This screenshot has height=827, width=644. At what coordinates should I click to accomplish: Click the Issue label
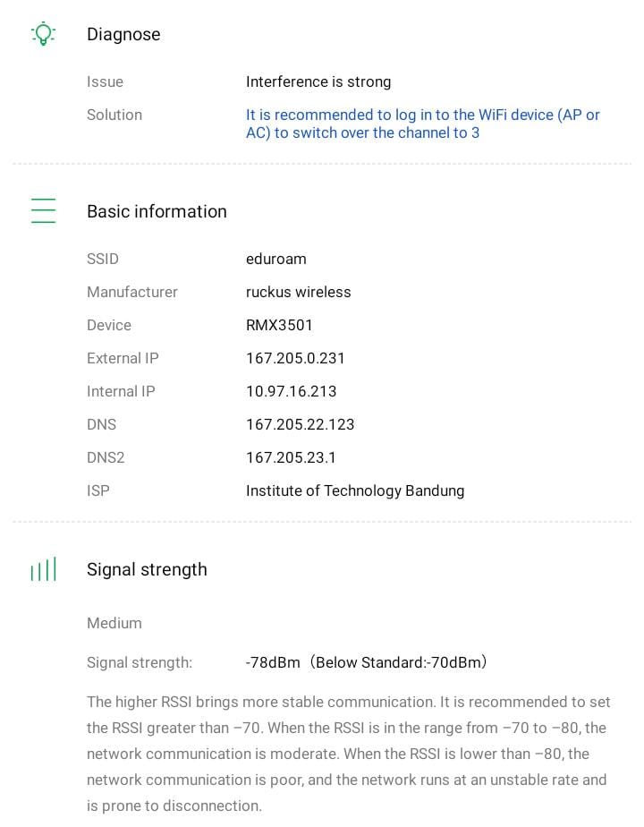[105, 81]
